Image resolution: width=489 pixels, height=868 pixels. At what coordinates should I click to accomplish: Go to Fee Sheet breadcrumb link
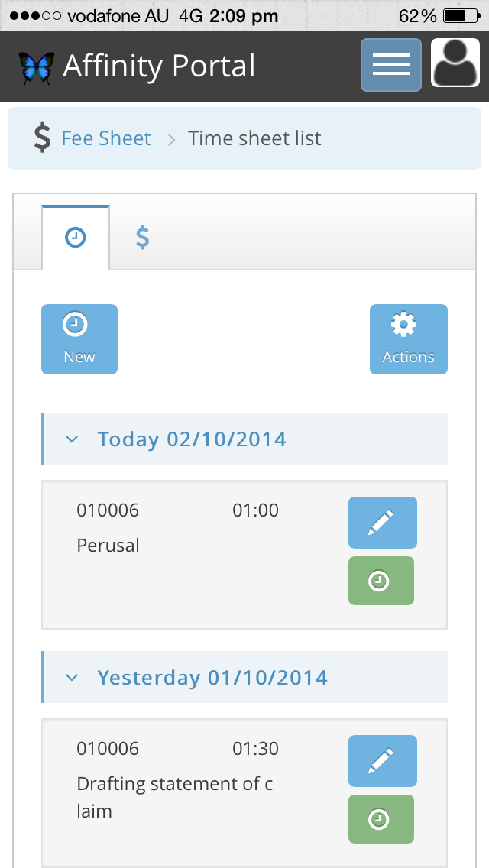point(106,138)
